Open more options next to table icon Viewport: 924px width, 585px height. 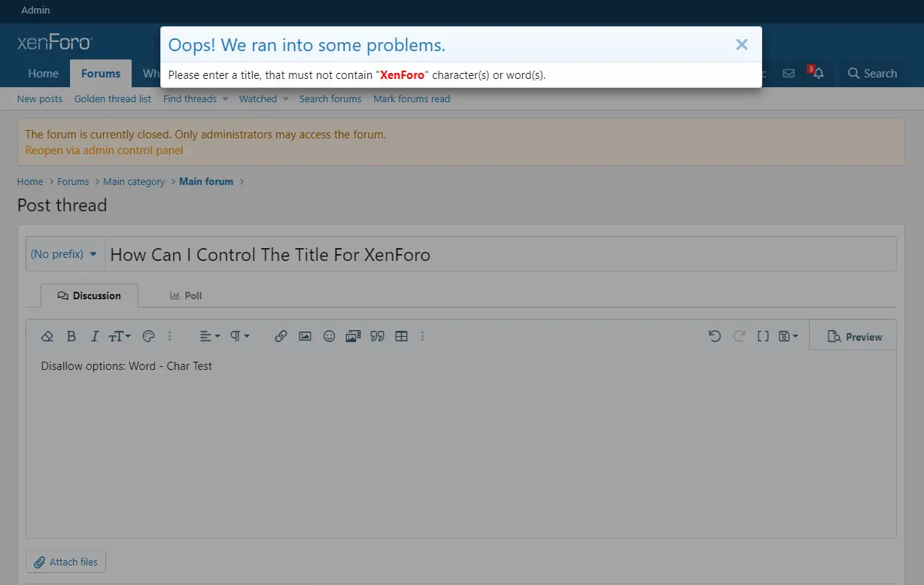tap(423, 336)
